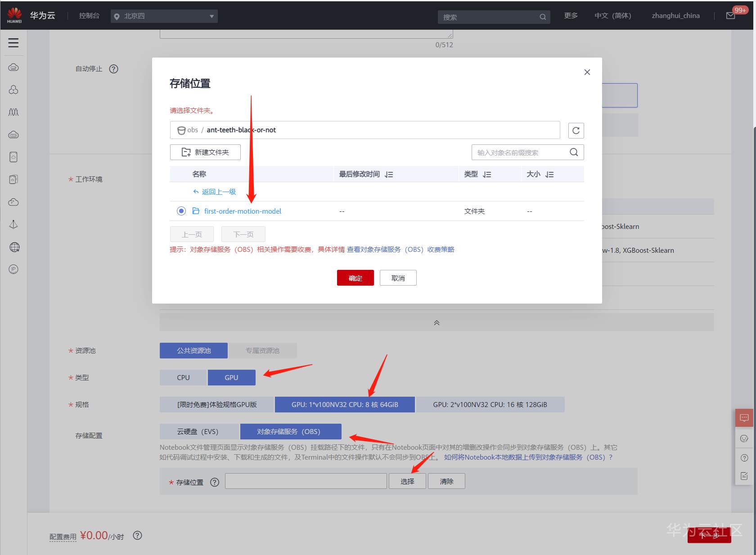Select the first-order-motion-model radio button
Image resolution: width=756 pixels, height=555 pixels.
(x=181, y=211)
